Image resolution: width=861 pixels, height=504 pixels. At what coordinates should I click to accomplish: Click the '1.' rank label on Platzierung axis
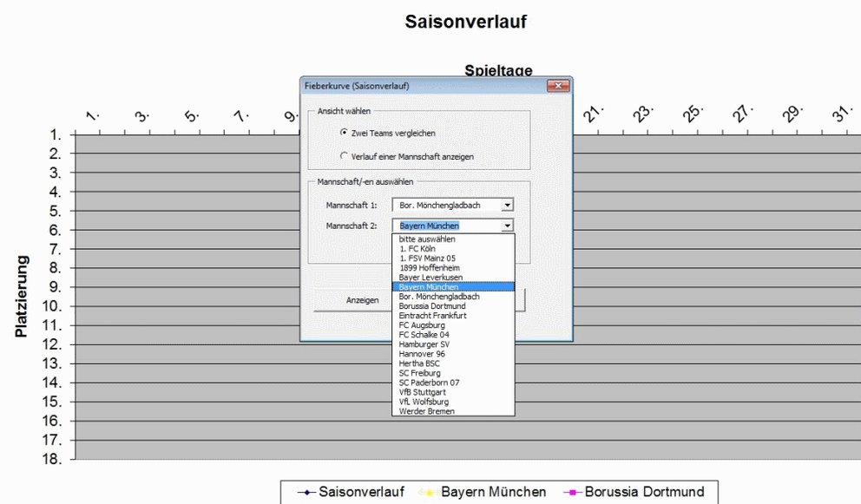(56, 134)
